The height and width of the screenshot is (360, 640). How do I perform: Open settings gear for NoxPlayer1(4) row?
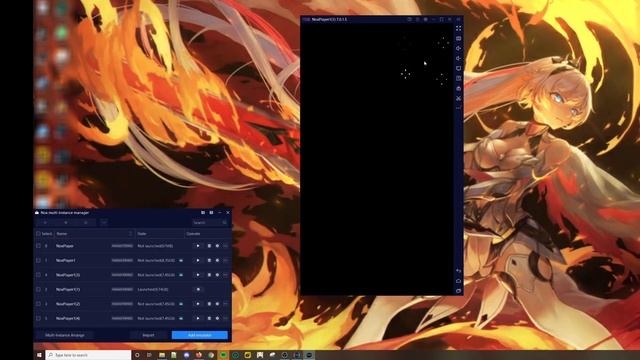point(217,318)
